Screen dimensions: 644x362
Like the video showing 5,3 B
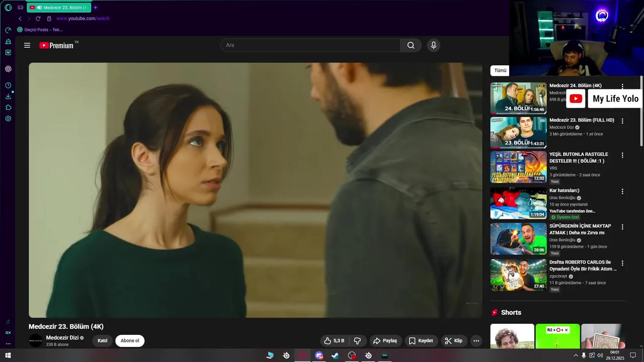tap(334, 341)
